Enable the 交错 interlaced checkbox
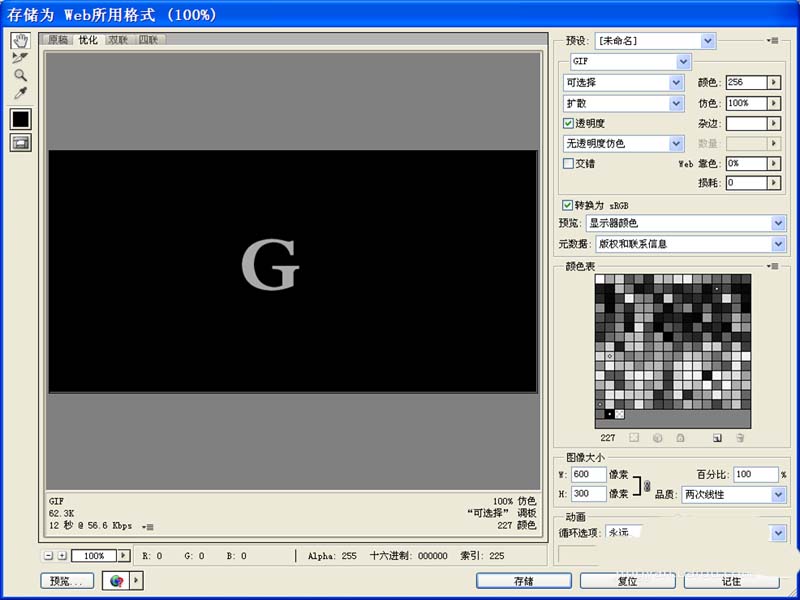This screenshot has height=600, width=800. tap(568, 163)
